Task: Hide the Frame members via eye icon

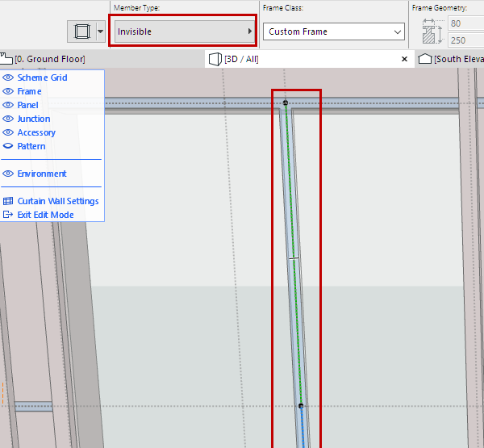Action: [8, 91]
